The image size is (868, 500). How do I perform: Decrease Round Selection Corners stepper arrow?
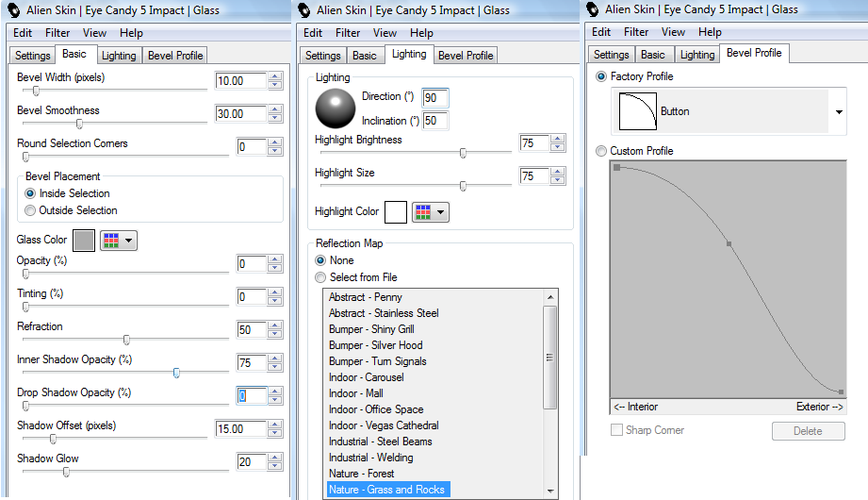point(275,151)
